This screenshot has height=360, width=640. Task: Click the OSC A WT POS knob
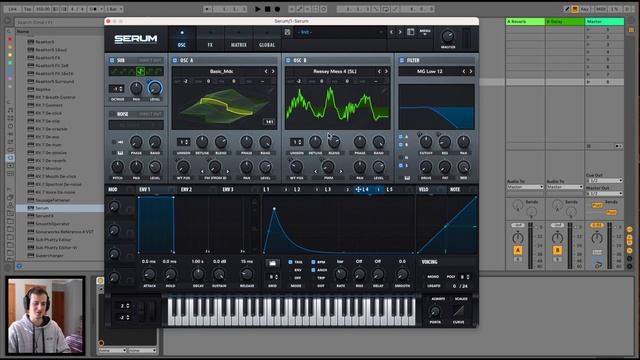coord(183,167)
